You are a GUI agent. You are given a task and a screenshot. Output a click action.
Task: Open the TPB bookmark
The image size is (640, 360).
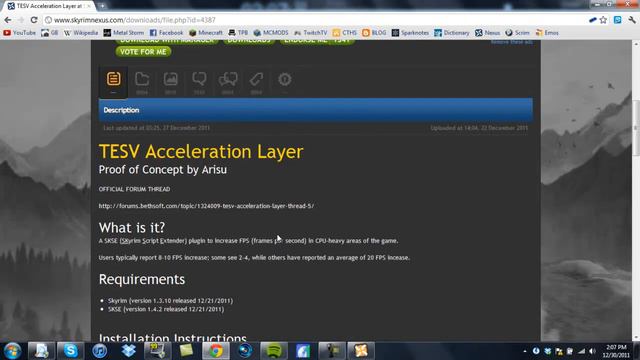238,33
